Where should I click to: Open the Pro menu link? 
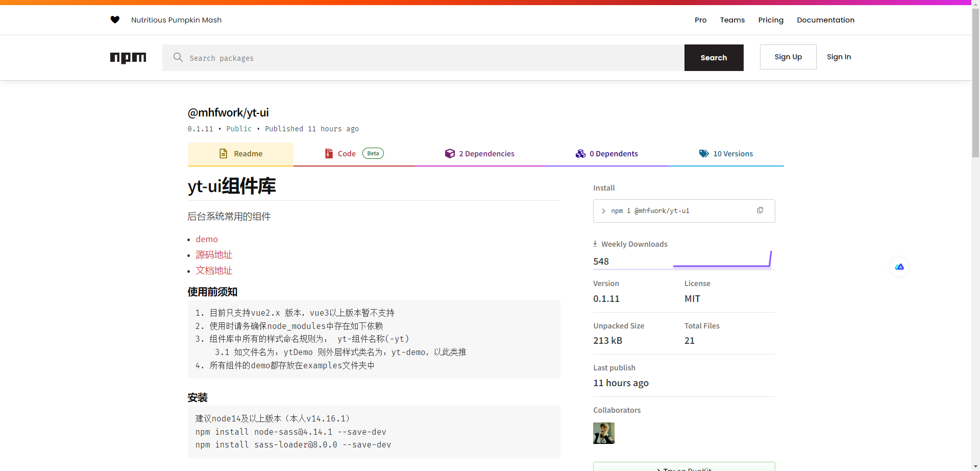[700, 20]
